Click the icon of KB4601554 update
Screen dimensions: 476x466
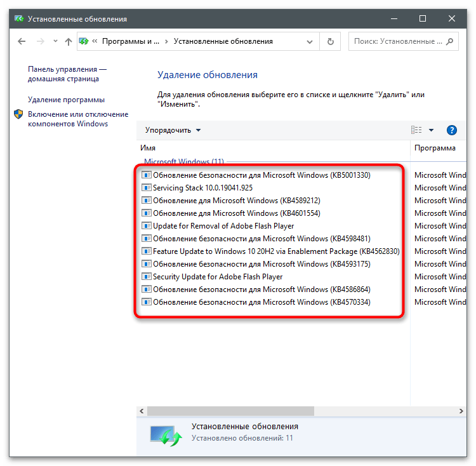(x=147, y=213)
